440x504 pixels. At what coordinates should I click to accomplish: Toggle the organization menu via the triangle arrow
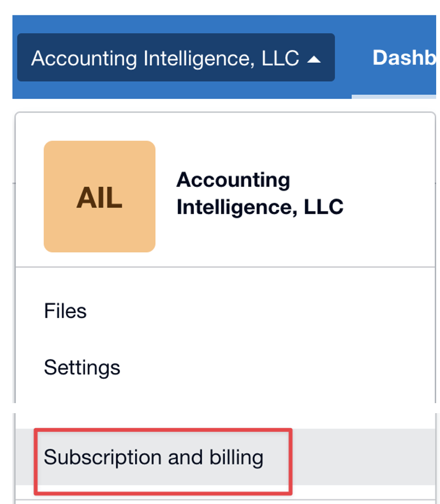coord(314,59)
